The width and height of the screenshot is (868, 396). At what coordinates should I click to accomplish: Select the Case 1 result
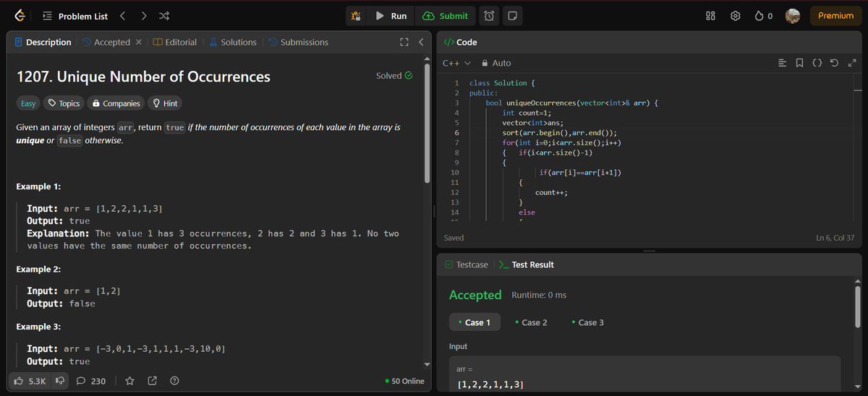(475, 322)
